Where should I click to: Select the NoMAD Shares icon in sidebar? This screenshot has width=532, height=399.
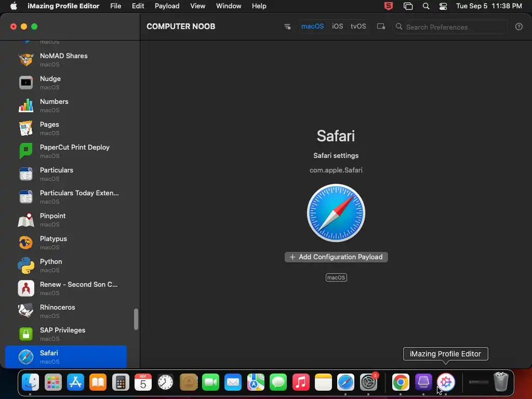(26, 60)
